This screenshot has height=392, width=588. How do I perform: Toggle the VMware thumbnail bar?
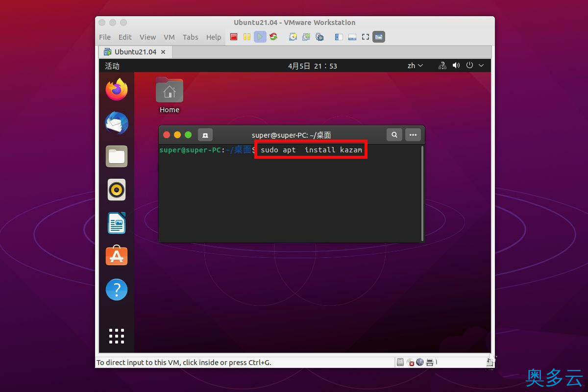[352, 36]
